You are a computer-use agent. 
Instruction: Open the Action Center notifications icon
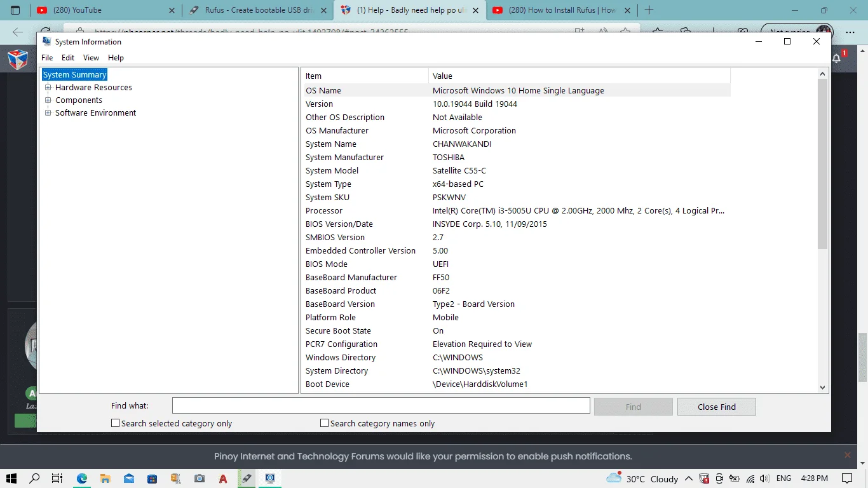(x=847, y=478)
